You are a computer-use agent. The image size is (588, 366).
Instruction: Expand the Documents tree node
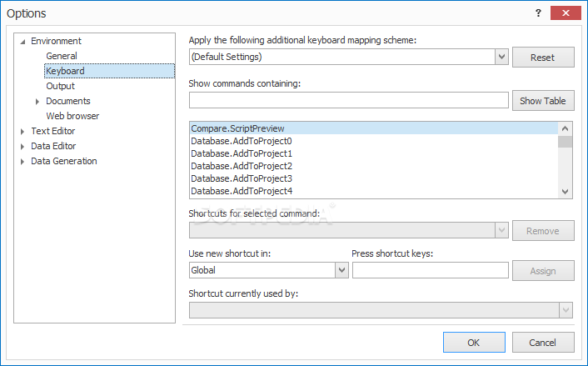(37, 102)
